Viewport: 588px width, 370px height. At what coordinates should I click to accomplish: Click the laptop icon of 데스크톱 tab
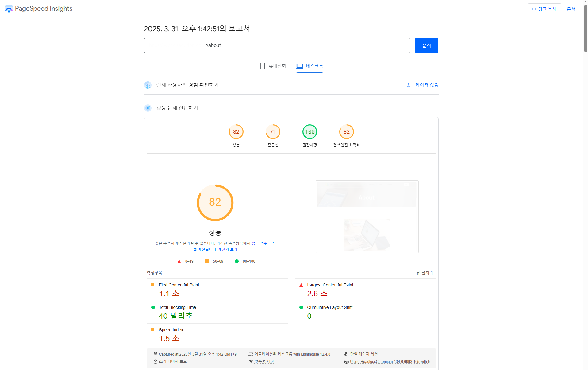point(300,66)
